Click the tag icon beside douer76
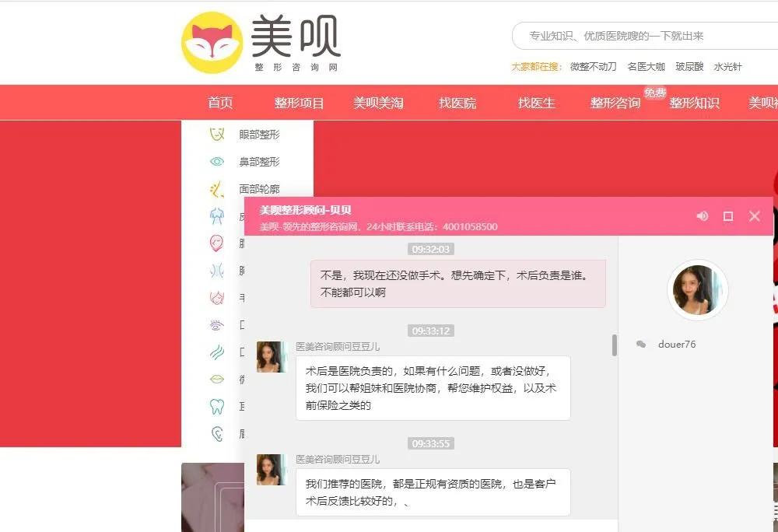 (640, 343)
